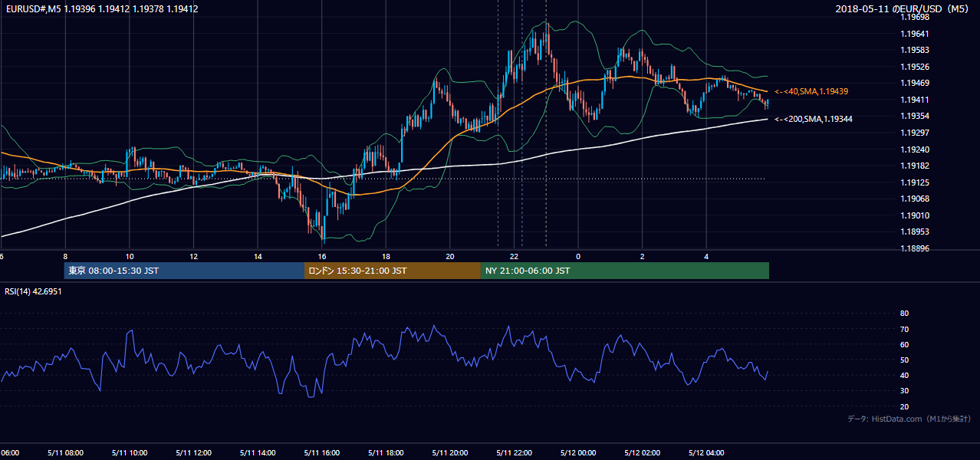The width and height of the screenshot is (980, 460).
Task: Select the 東京 08:00-15:30 JST session bar
Action: (184, 271)
